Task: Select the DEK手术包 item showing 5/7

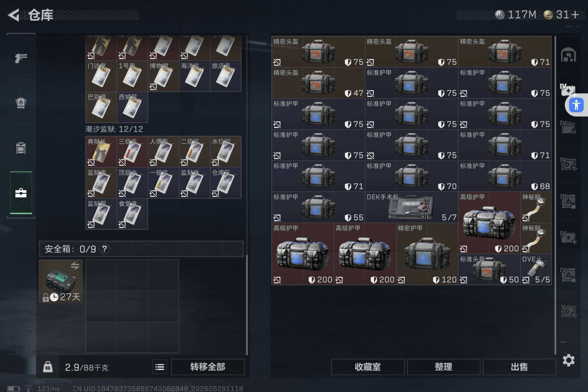Action: coord(412,207)
